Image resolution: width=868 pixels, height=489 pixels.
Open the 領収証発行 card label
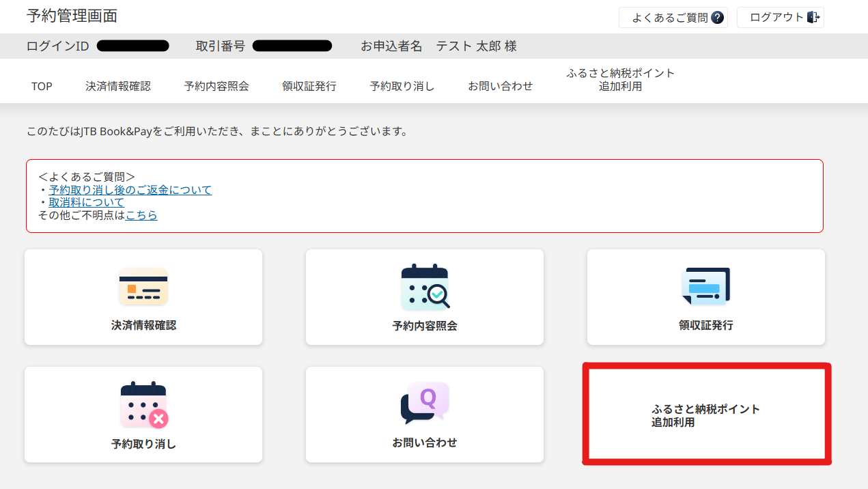(706, 326)
